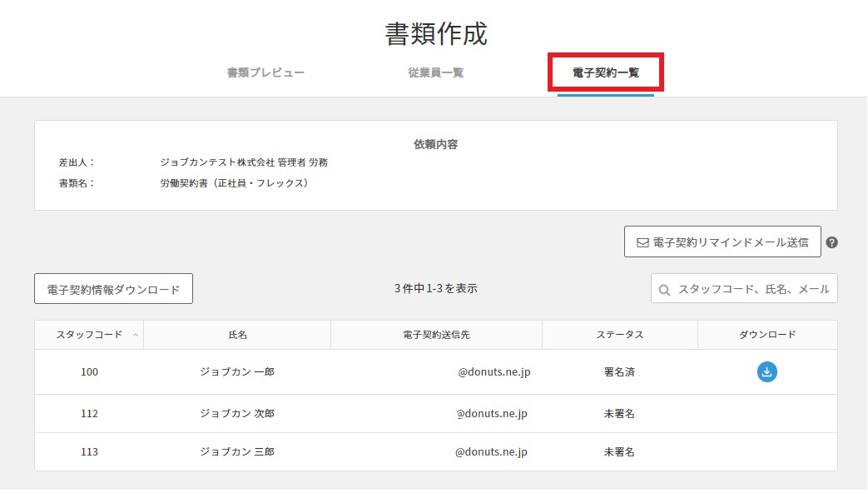Sort by the 氏名 column header
Screen dimensions: 868x493
(x=237, y=335)
